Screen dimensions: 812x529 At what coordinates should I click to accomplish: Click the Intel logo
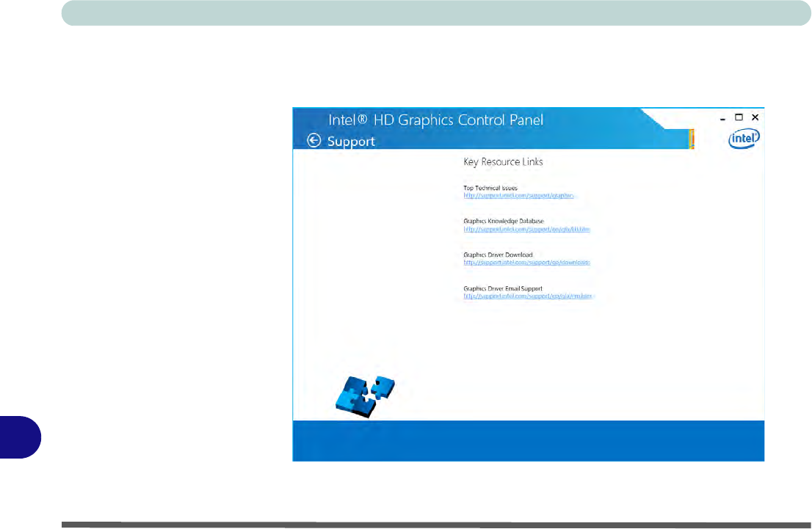pos(744,139)
